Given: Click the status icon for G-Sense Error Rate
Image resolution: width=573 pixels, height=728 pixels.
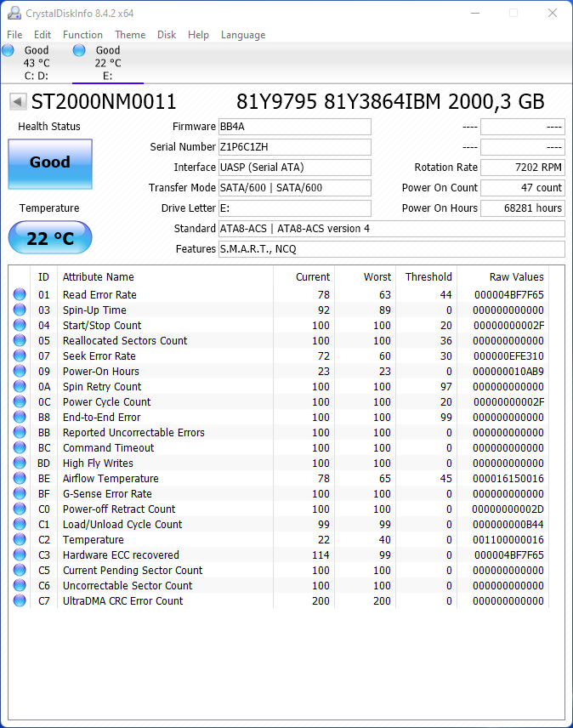Looking at the screenshot, I should [20, 493].
